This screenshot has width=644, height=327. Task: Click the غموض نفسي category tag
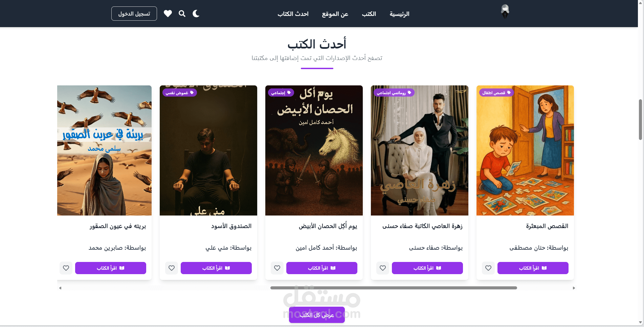click(x=180, y=93)
